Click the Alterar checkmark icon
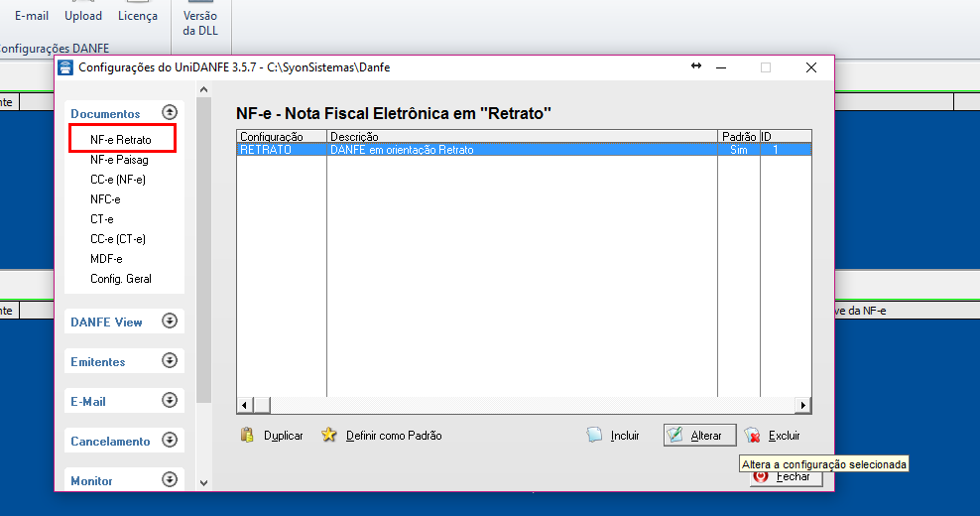The height and width of the screenshot is (516, 980). tap(674, 436)
